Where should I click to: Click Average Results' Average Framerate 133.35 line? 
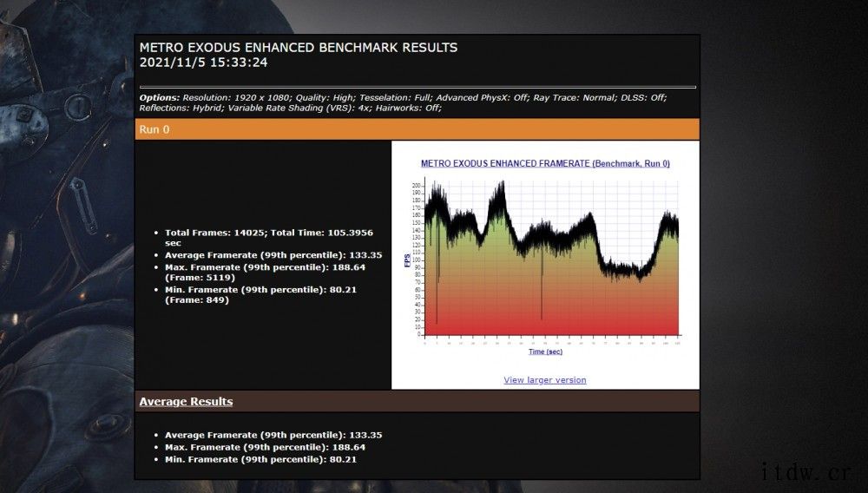pyautogui.click(x=273, y=436)
